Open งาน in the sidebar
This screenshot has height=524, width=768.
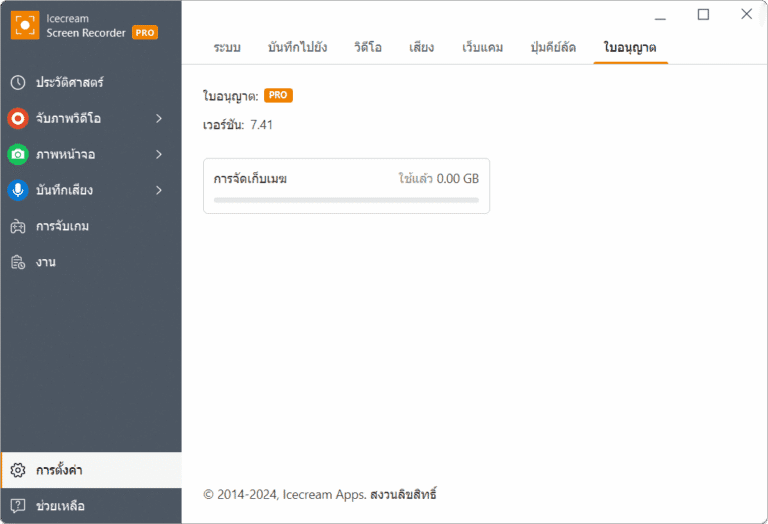(91, 262)
